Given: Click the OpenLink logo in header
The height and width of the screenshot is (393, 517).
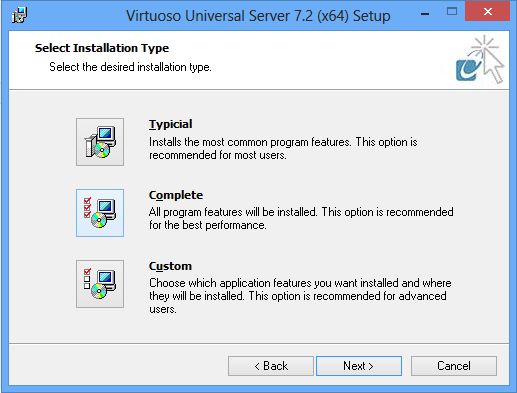Looking at the screenshot, I should tap(480, 59).
